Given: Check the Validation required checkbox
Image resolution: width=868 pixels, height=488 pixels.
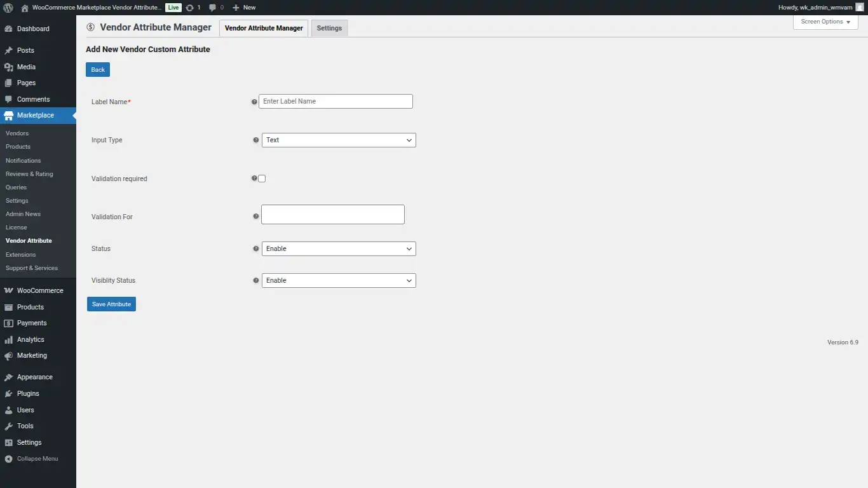Looking at the screenshot, I should [261, 179].
